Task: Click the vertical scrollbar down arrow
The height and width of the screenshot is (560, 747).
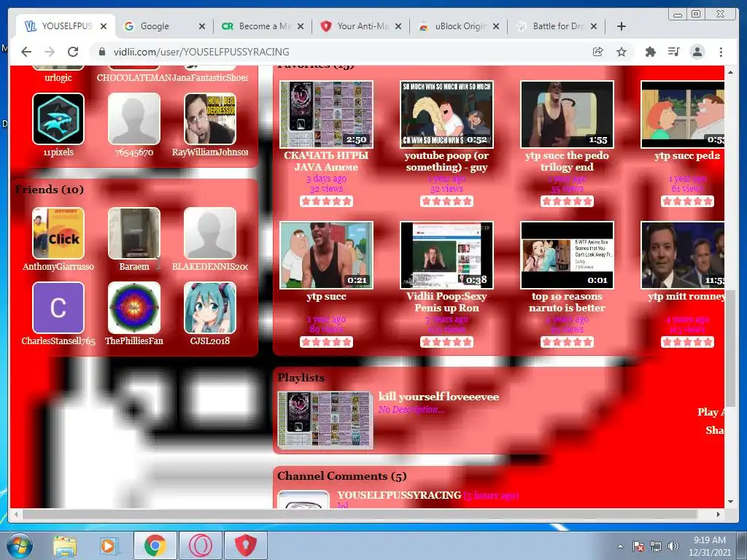Action: pos(731,502)
